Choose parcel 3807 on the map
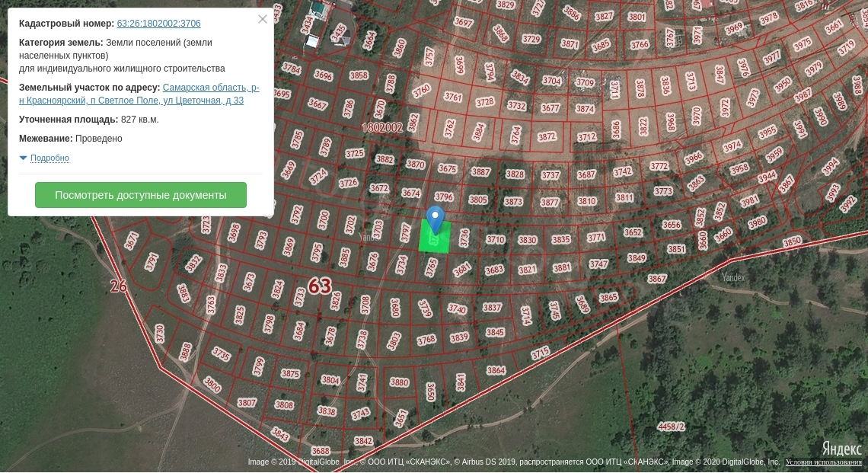Viewport: 868px width, 473px height. (247, 402)
